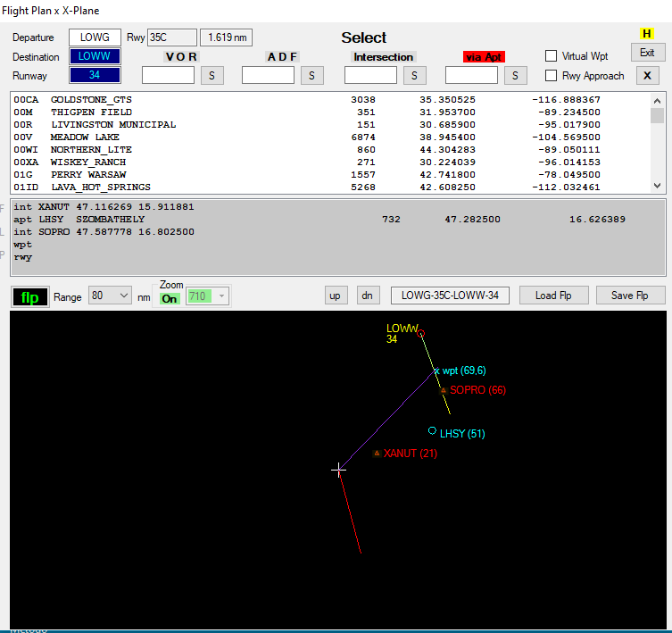Image resolution: width=672 pixels, height=633 pixels.
Task: Click the S button for Intersection search
Action: point(414,76)
